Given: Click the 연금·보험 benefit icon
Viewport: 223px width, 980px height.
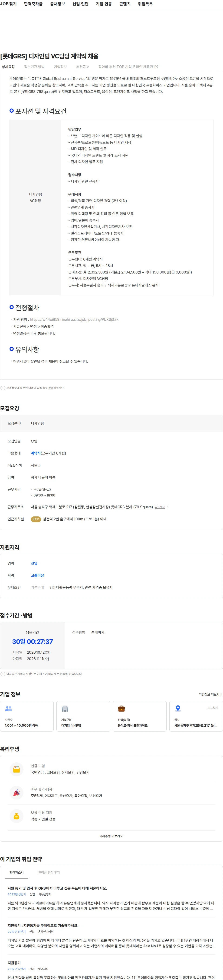Looking at the screenshot, I should click(16, 769).
